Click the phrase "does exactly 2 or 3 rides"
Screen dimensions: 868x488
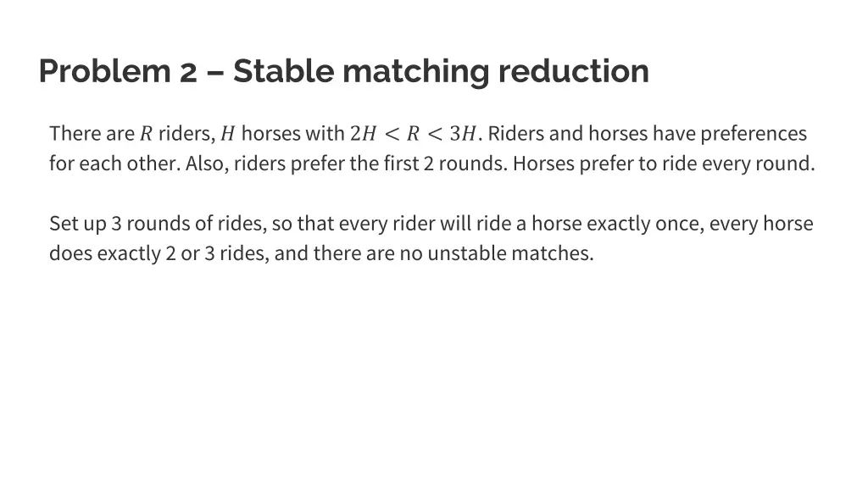click(x=158, y=254)
